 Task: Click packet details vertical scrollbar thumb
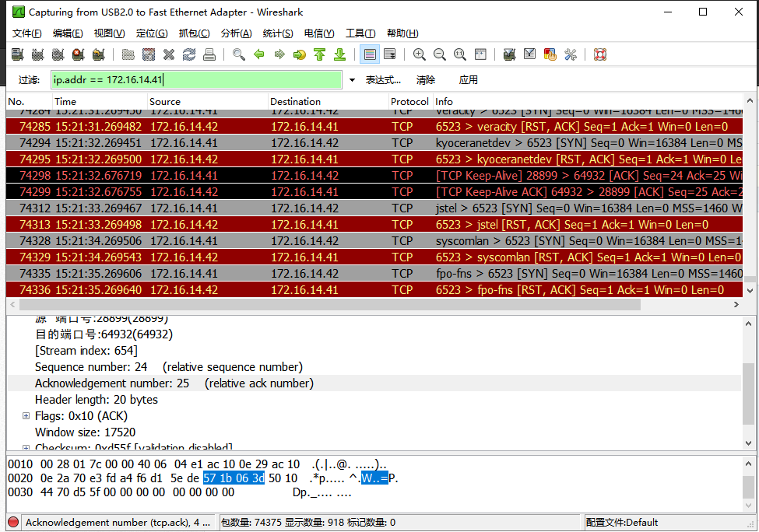tap(748, 394)
